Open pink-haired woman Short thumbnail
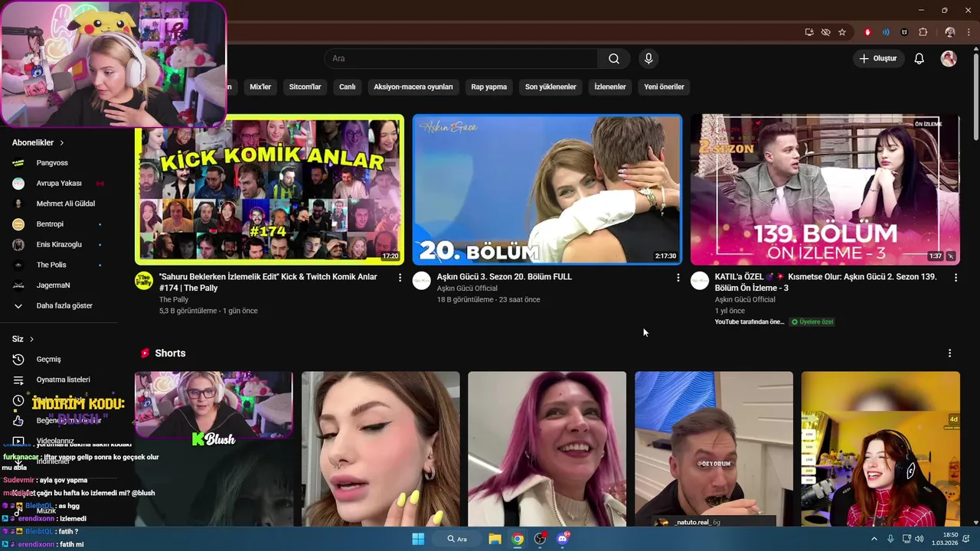The width and height of the screenshot is (980, 551). click(x=547, y=449)
